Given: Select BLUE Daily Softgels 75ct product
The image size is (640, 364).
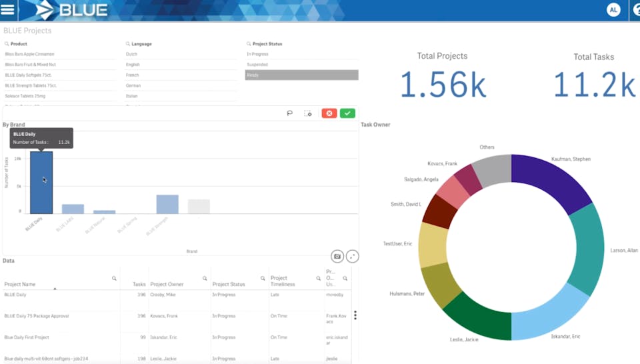Looking at the screenshot, I should click(x=59, y=75).
